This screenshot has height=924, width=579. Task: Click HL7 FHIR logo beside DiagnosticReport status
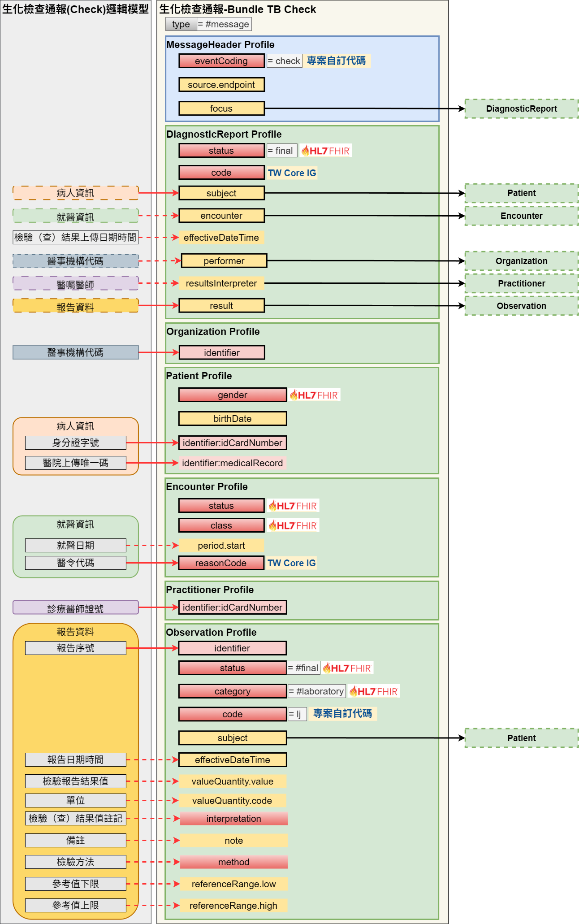pyautogui.click(x=325, y=151)
